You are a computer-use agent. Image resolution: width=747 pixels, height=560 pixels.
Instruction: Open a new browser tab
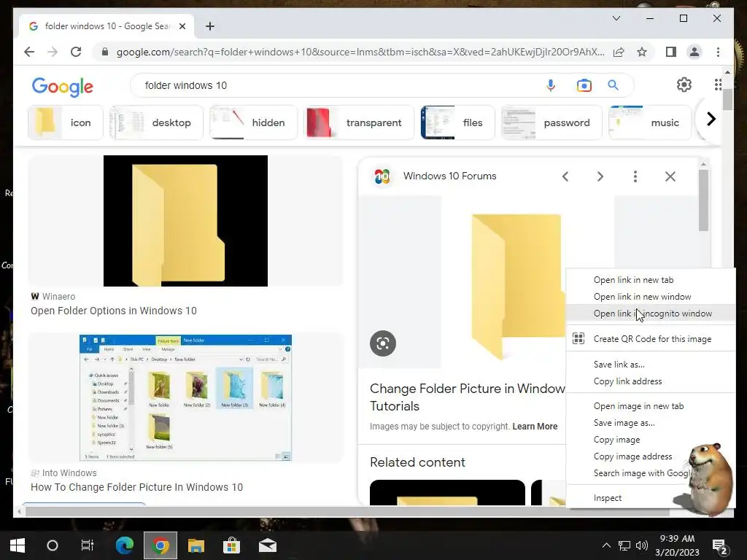pos(210,26)
